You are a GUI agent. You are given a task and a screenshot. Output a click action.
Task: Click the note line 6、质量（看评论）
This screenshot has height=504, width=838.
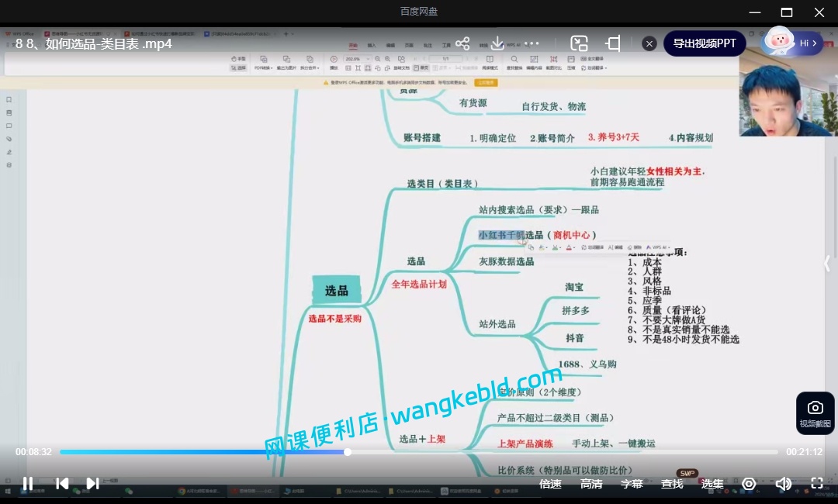[667, 310]
